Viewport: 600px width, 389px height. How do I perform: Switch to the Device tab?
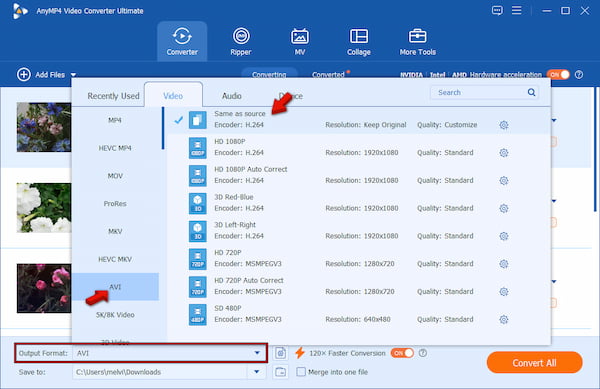pos(290,96)
